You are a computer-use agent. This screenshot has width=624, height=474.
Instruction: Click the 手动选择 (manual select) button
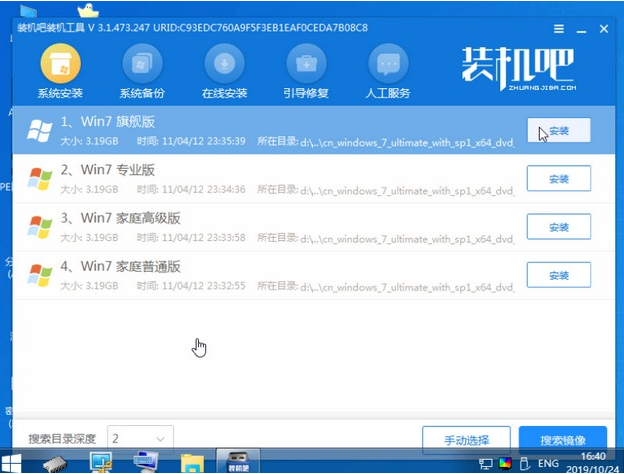[x=466, y=440]
